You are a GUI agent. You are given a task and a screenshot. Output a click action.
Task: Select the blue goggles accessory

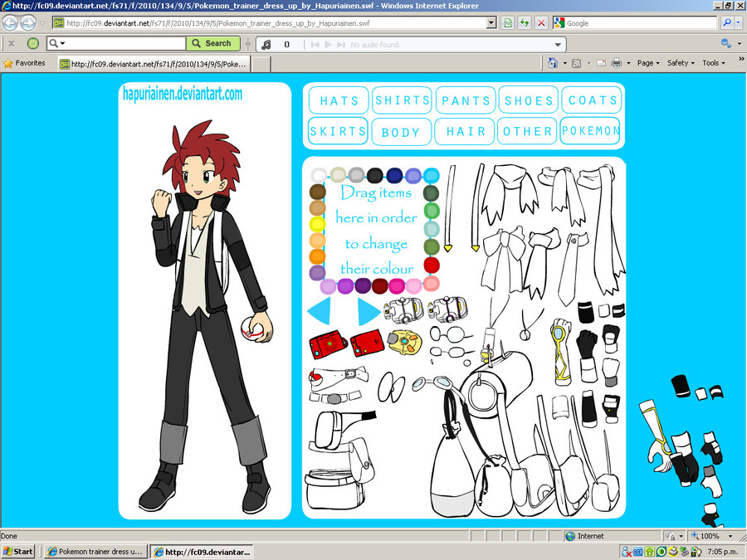tap(433, 382)
